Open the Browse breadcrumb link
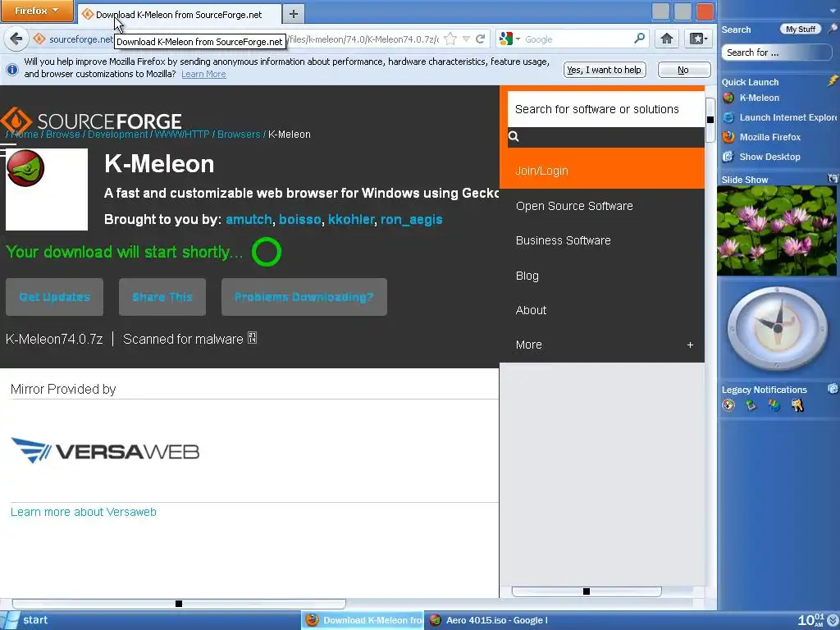 pyautogui.click(x=62, y=135)
